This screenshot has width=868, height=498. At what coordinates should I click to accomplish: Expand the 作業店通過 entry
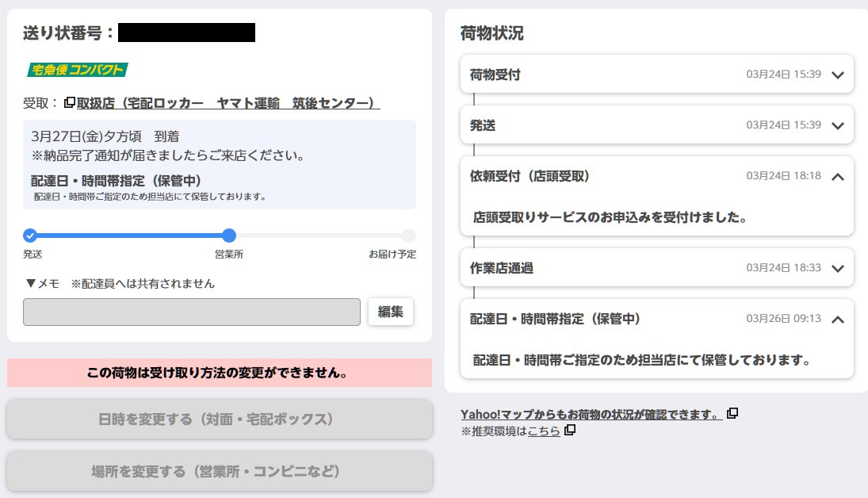tap(837, 268)
